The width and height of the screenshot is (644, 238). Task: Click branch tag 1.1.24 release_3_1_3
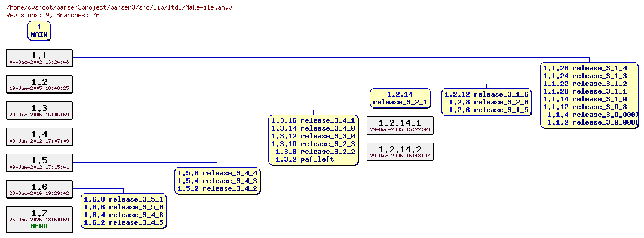585,76
